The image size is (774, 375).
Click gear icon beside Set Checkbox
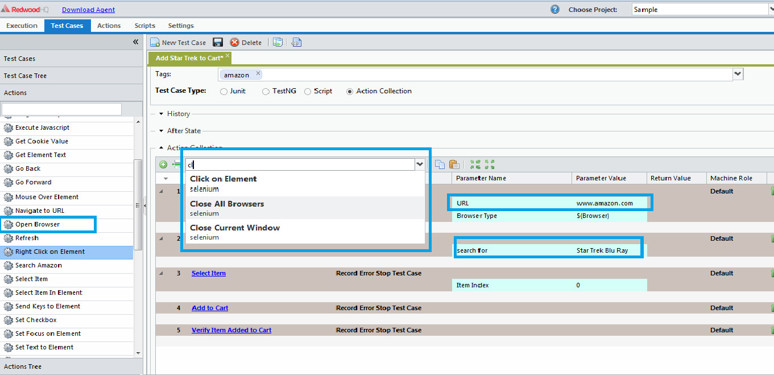click(x=8, y=320)
